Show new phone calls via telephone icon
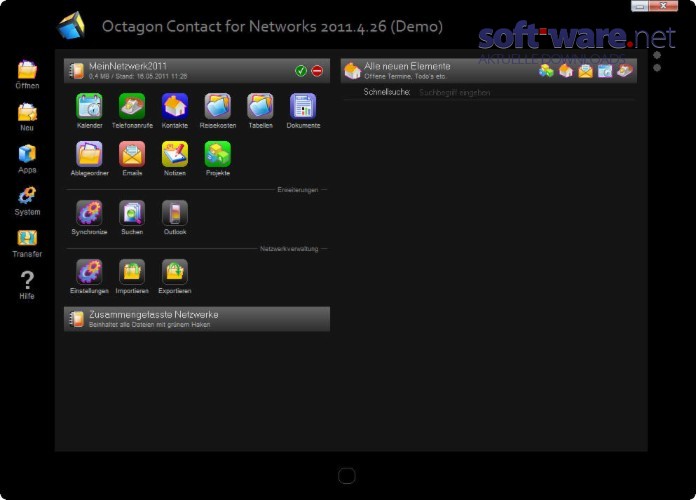The height and width of the screenshot is (500, 696). point(625,71)
